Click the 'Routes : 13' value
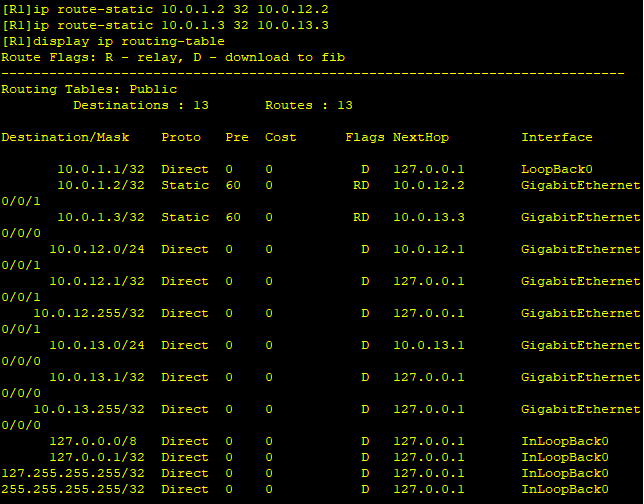 coord(309,106)
